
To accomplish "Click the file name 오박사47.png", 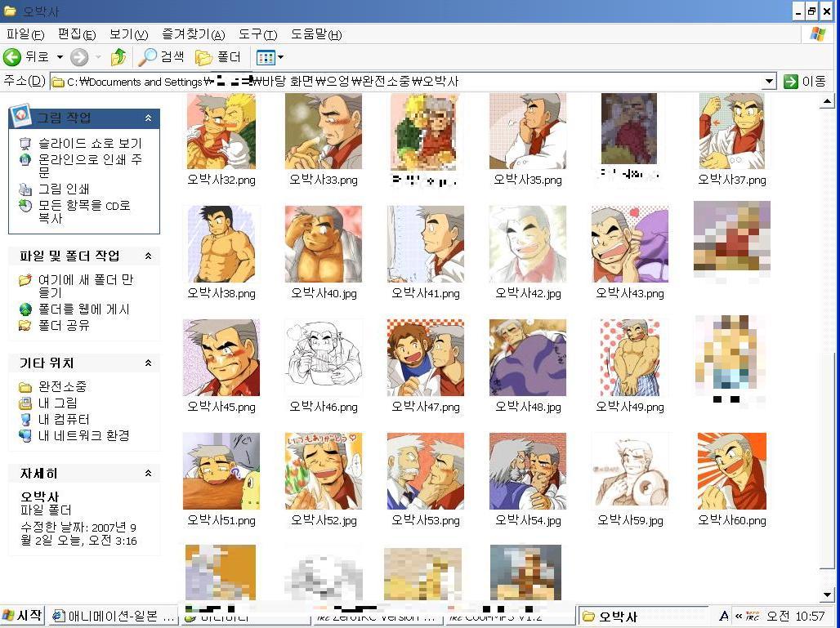I will 426,407.
